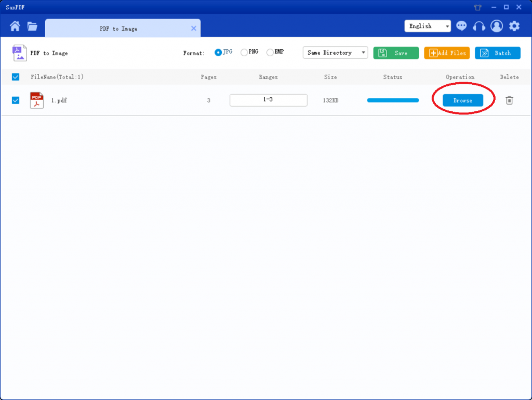Switch to the PDF to Image tab
The image size is (532, 400).
(x=123, y=28)
